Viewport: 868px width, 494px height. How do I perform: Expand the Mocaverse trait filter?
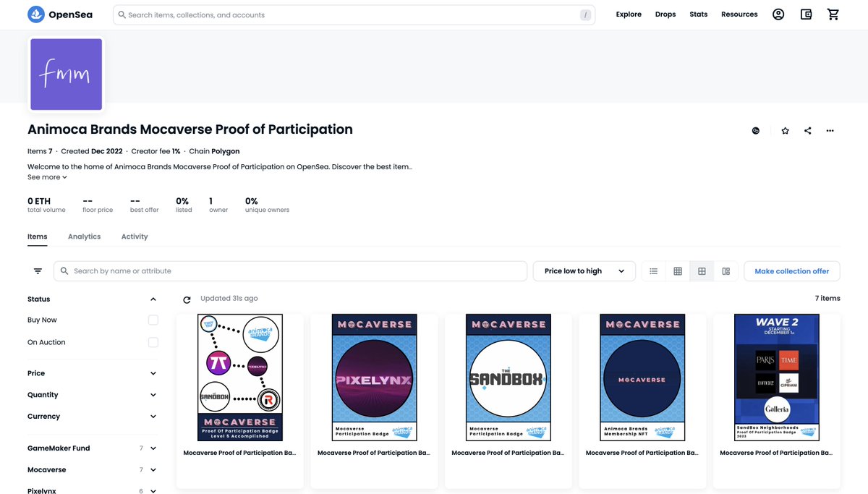coord(153,470)
